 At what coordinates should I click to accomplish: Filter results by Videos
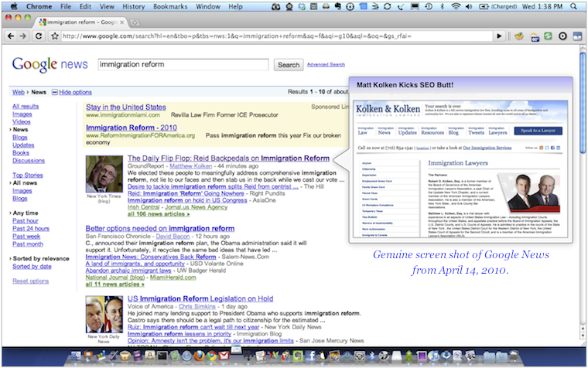tap(22, 122)
